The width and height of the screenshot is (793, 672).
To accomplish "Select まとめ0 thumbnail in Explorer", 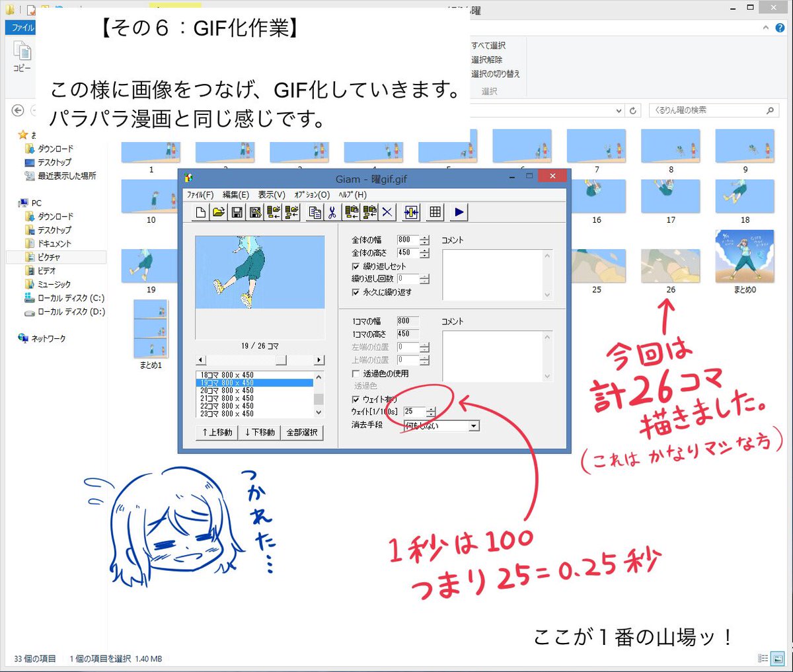I will pos(745,262).
